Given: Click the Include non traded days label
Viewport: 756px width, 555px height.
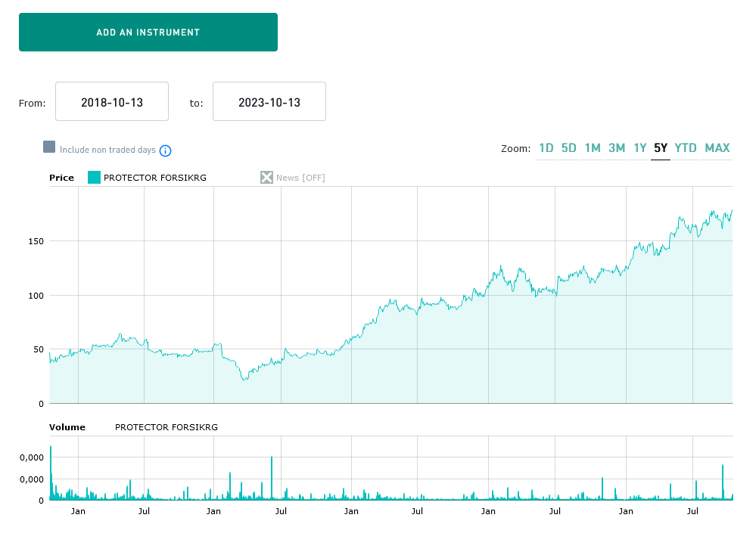Looking at the screenshot, I should click(107, 150).
